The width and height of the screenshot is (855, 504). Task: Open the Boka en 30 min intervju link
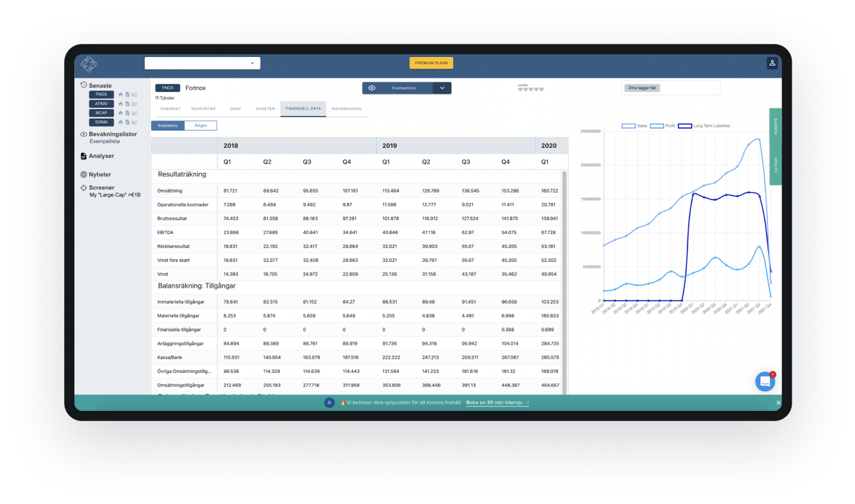(497, 402)
